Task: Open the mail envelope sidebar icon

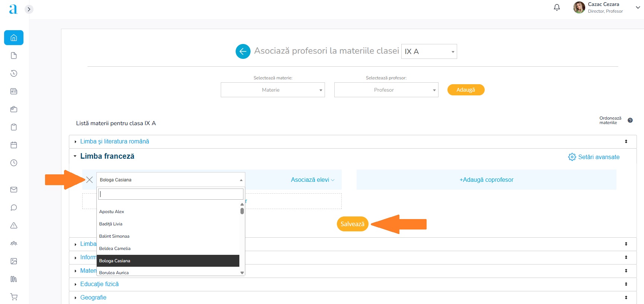Action: click(14, 190)
